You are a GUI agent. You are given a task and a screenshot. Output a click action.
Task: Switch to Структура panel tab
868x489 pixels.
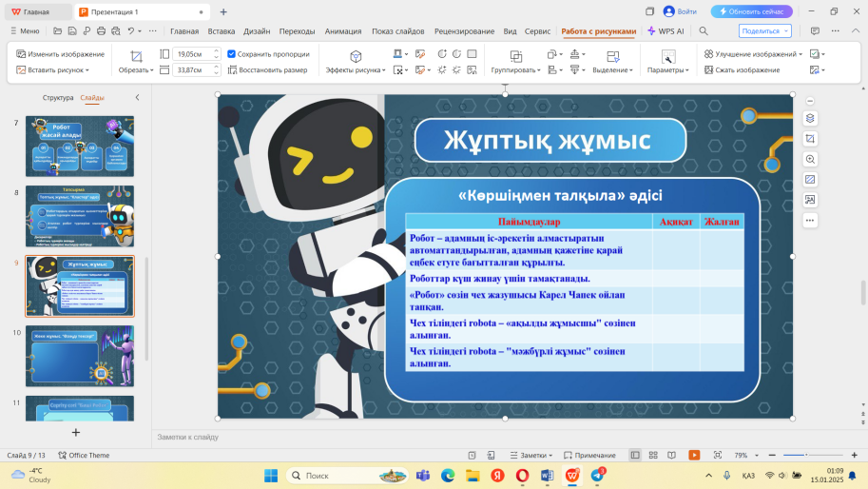(x=58, y=97)
